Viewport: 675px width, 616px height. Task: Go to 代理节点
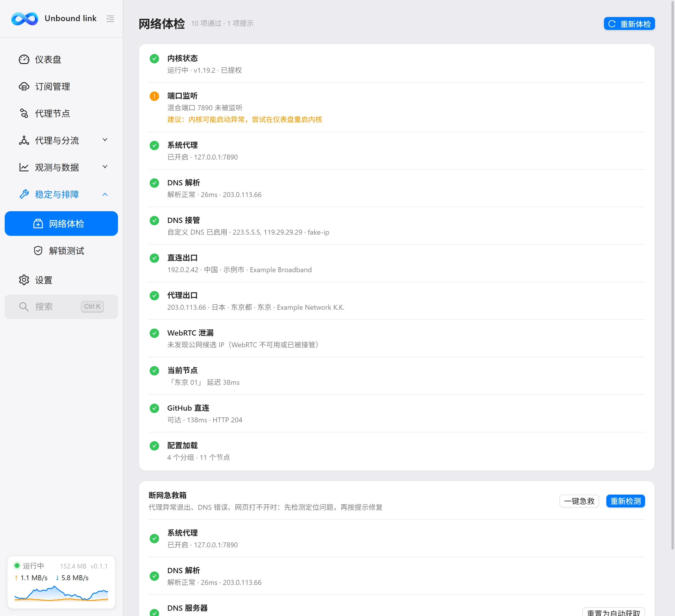61,113
